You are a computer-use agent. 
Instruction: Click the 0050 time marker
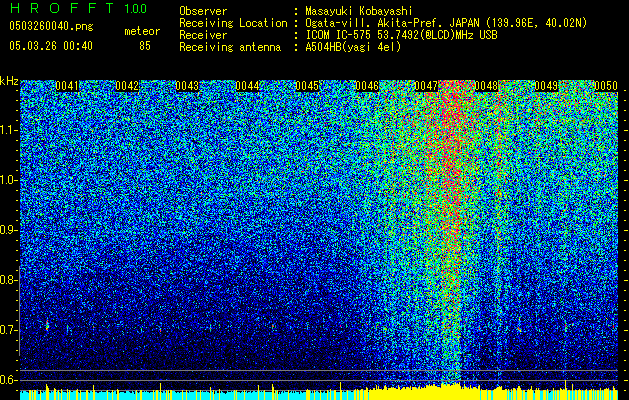(x=606, y=86)
